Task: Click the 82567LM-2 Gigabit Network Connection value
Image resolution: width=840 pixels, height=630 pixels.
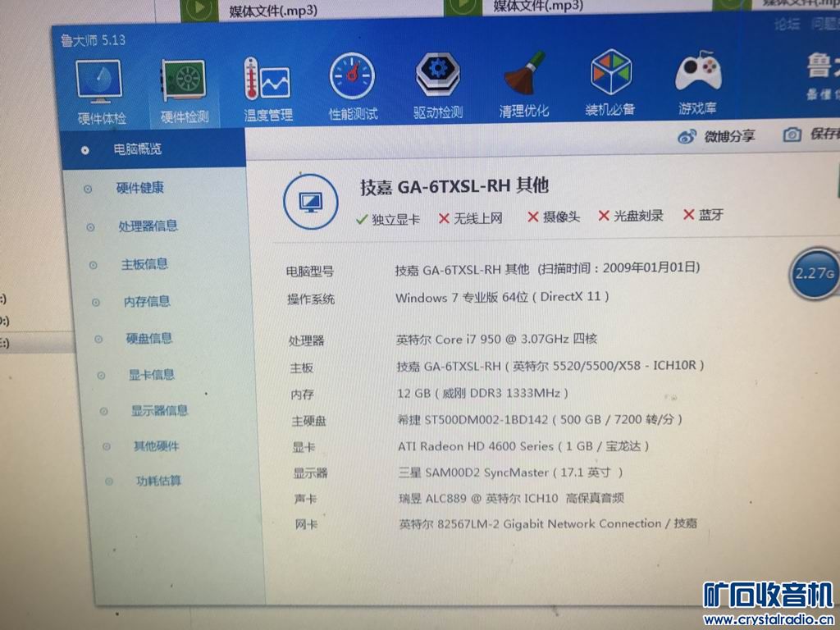Action: 549,523
